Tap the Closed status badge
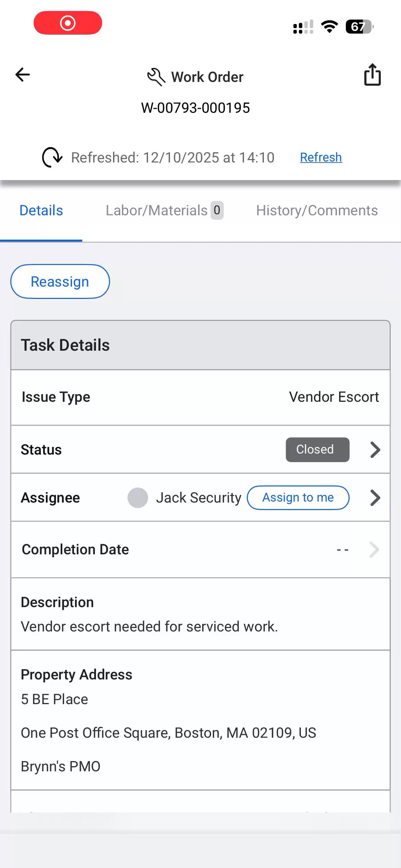Image resolution: width=401 pixels, height=868 pixels. coord(317,450)
